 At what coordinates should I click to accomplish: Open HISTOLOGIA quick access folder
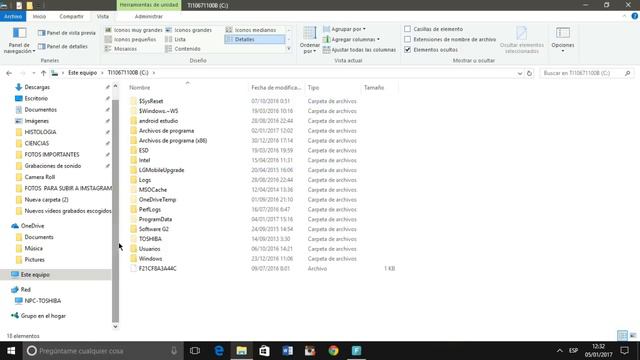(x=40, y=132)
